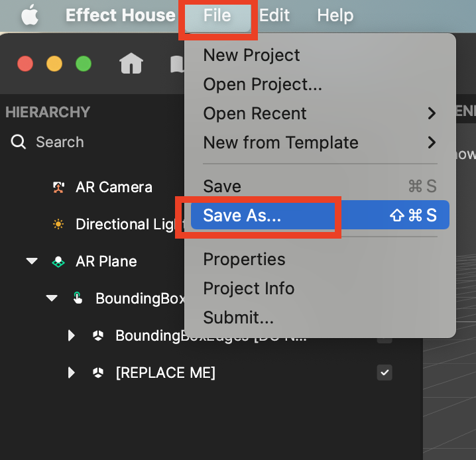Expand the [REPLACE ME] tree node
This screenshot has width=476, height=460.
click(x=72, y=373)
